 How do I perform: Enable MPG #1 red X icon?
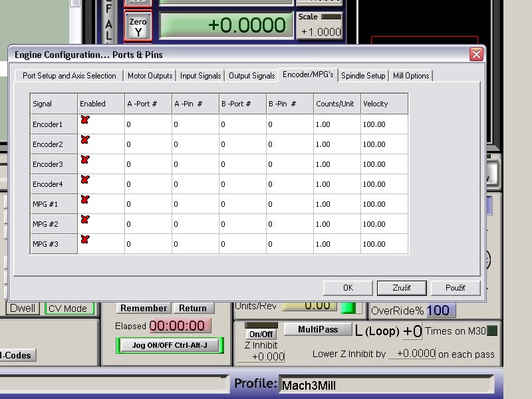pos(85,200)
